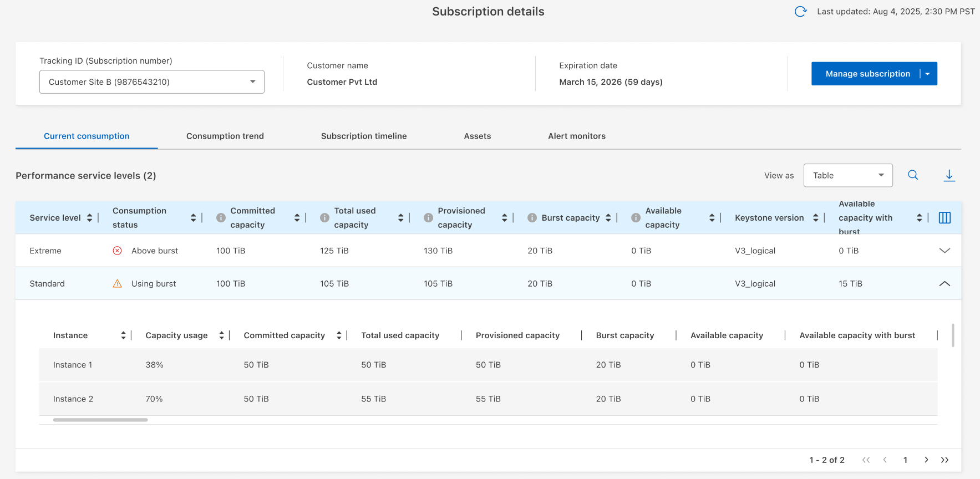Click the instance table horizontal scrollbar
This screenshot has height=479, width=980.
coord(100,420)
